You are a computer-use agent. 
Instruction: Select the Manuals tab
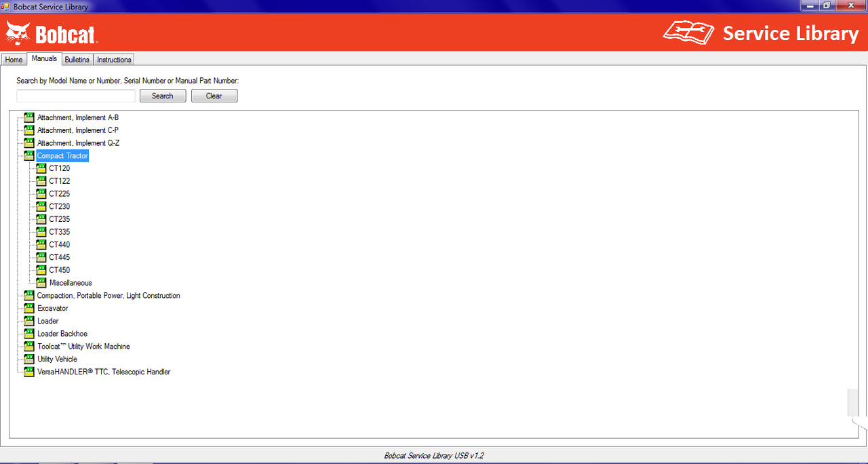point(44,59)
